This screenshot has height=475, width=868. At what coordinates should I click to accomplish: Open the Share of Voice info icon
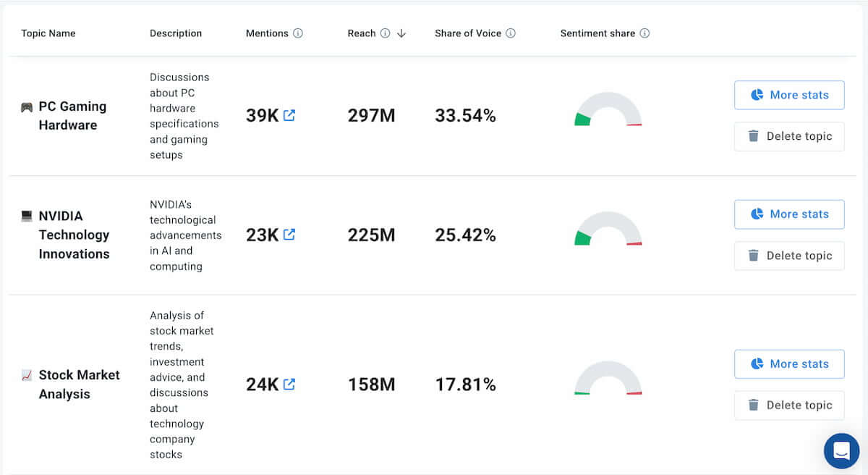click(x=511, y=33)
